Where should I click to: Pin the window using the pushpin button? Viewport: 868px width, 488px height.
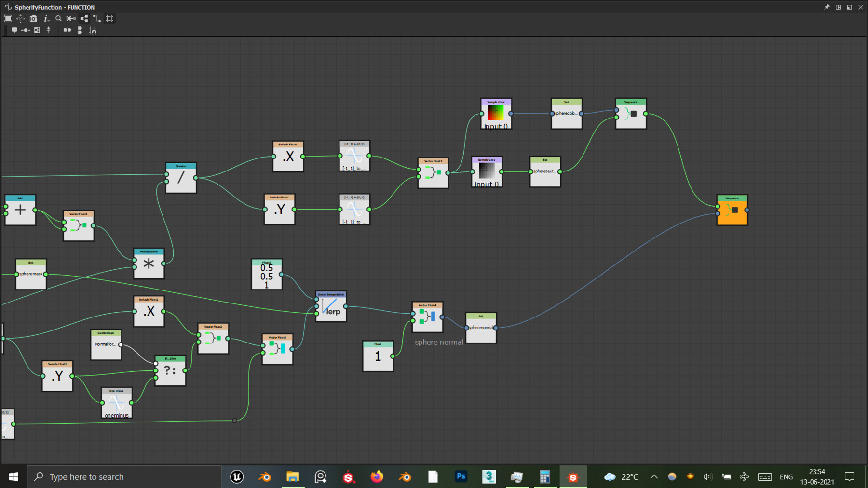827,7
